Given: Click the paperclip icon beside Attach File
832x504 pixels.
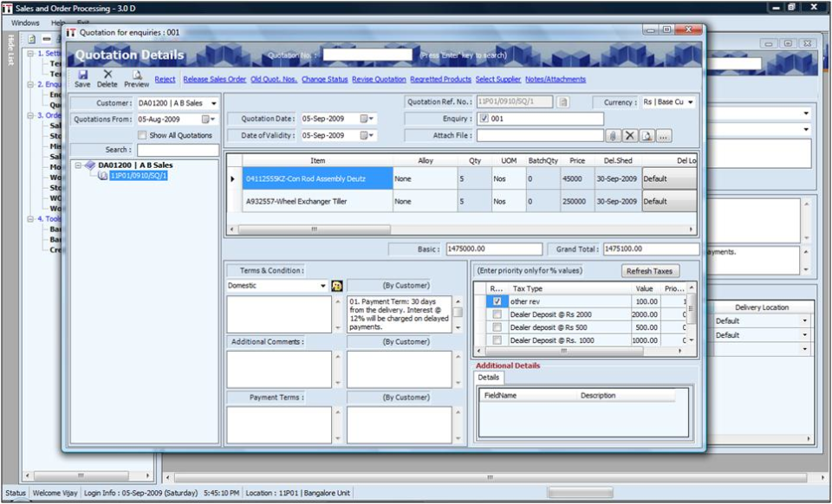Looking at the screenshot, I should point(612,135).
